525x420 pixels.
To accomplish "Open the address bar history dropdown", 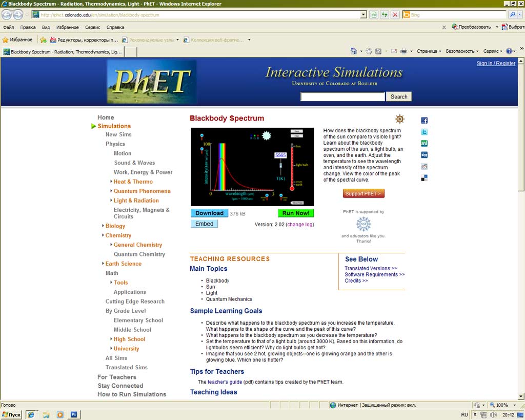I will point(364,15).
